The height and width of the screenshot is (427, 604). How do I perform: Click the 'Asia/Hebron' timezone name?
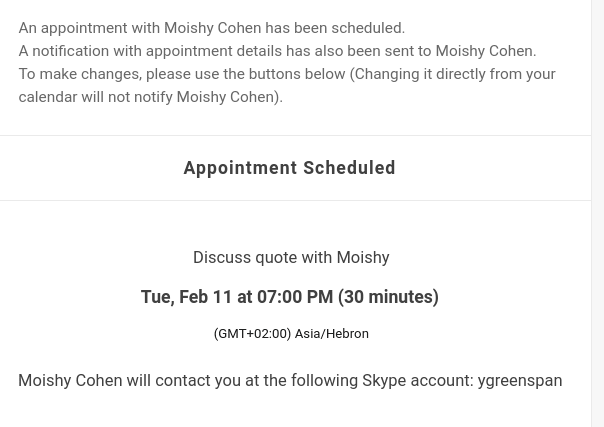tap(332, 333)
